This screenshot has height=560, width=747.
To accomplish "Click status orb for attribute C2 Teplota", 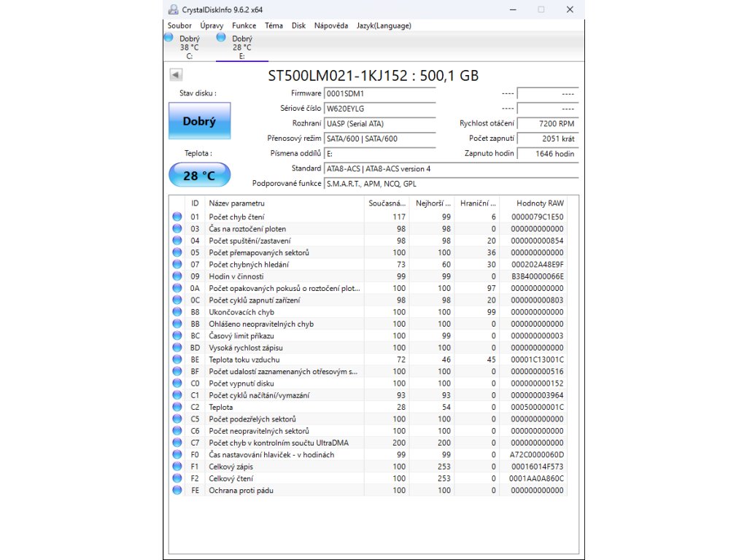I will click(x=177, y=408).
